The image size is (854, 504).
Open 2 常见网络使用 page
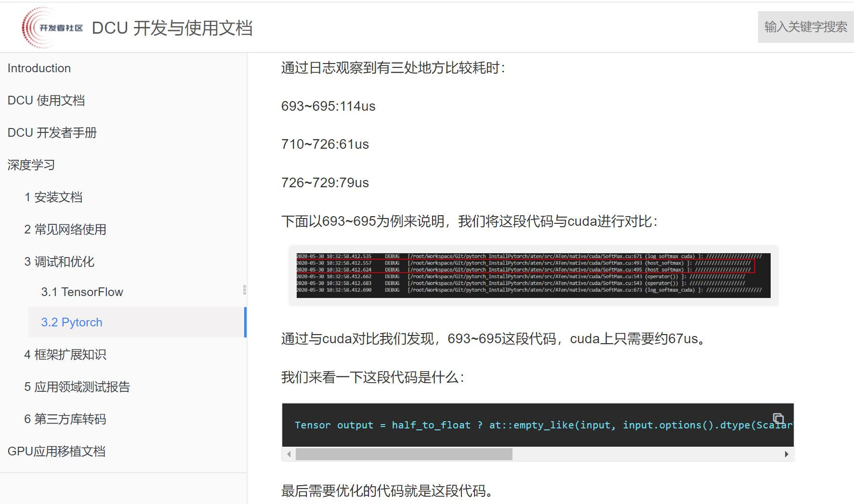pos(66,230)
